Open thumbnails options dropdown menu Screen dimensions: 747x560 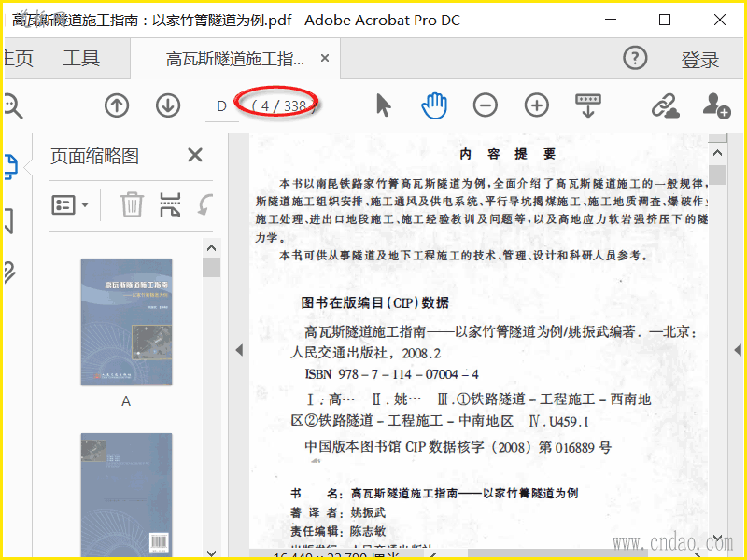pyautogui.click(x=70, y=205)
